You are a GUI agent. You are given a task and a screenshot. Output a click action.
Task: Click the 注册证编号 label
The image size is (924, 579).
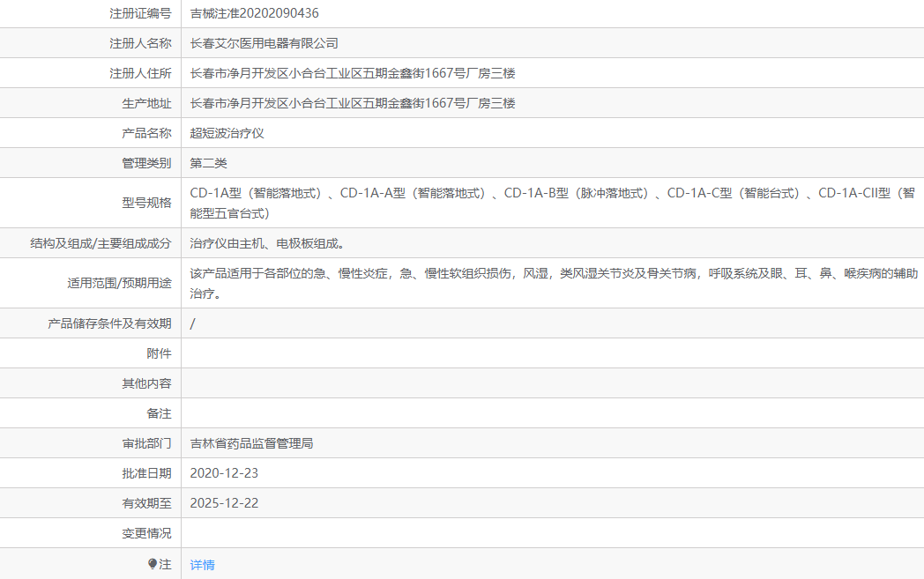pyautogui.click(x=140, y=13)
